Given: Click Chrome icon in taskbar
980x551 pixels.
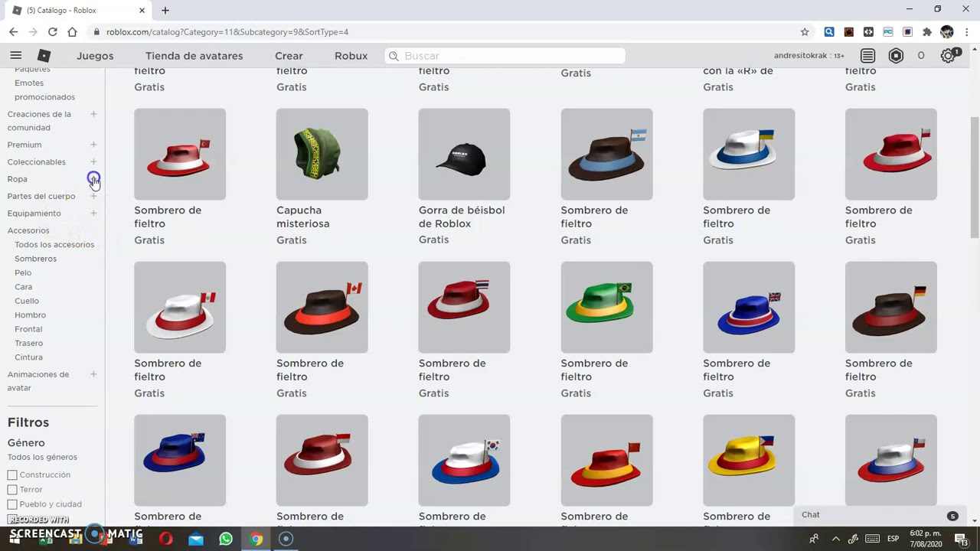Looking at the screenshot, I should 256,539.
